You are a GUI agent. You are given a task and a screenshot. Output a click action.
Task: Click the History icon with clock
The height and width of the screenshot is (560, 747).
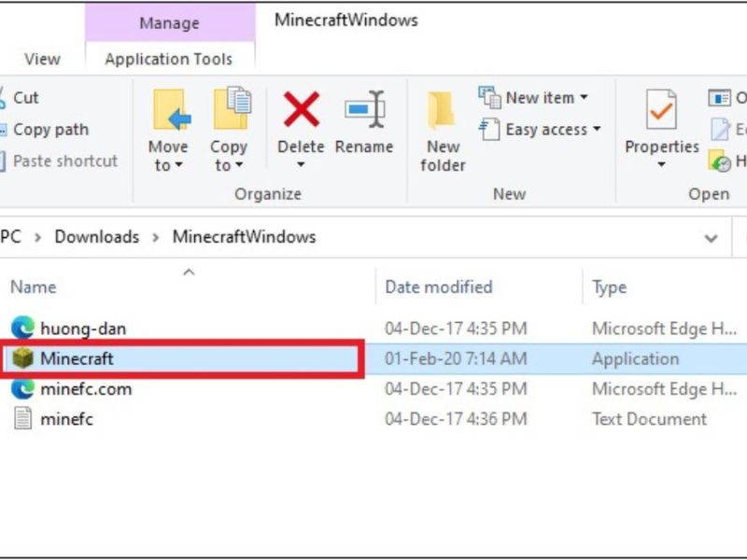(720, 161)
